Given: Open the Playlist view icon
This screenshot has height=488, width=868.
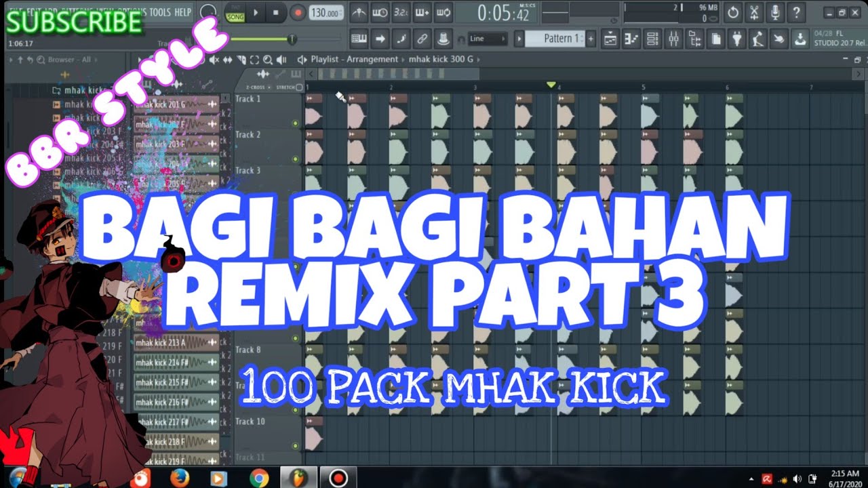Looking at the screenshot, I should click(610, 39).
